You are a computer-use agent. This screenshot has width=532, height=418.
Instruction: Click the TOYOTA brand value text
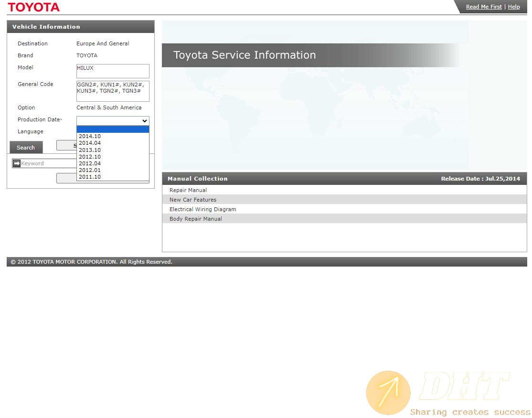click(87, 55)
